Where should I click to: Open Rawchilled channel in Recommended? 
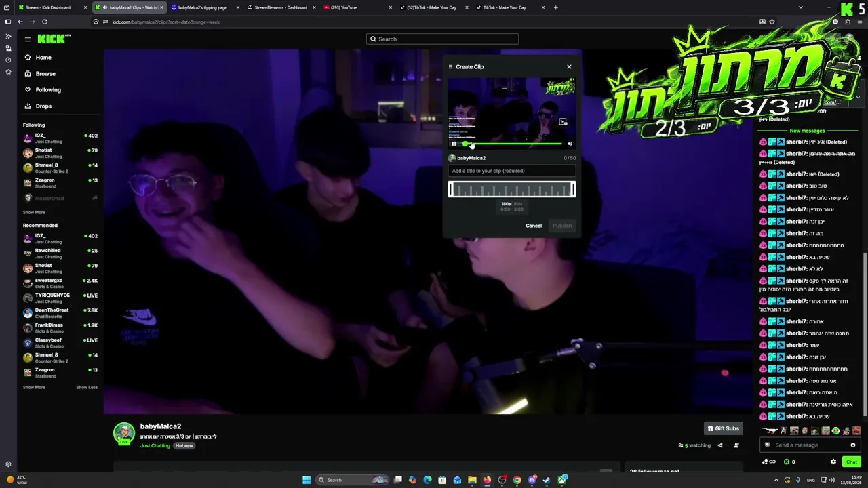tap(60, 253)
